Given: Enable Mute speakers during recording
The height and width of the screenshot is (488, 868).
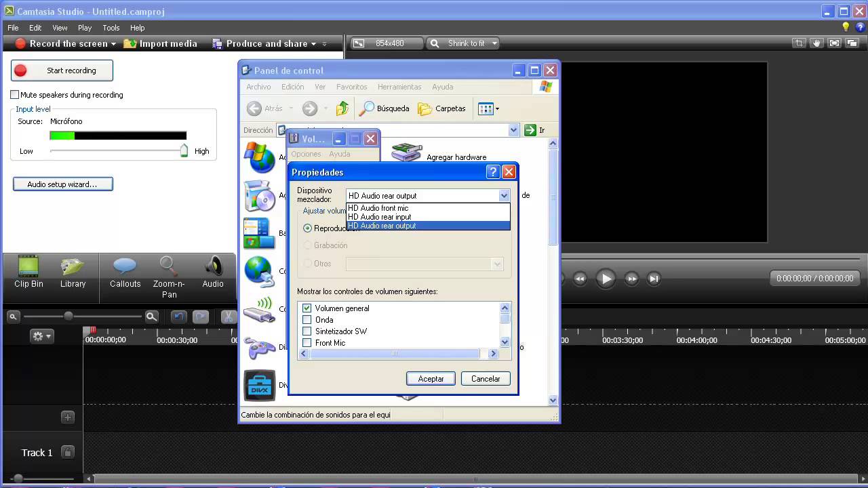Looking at the screenshot, I should (x=15, y=95).
